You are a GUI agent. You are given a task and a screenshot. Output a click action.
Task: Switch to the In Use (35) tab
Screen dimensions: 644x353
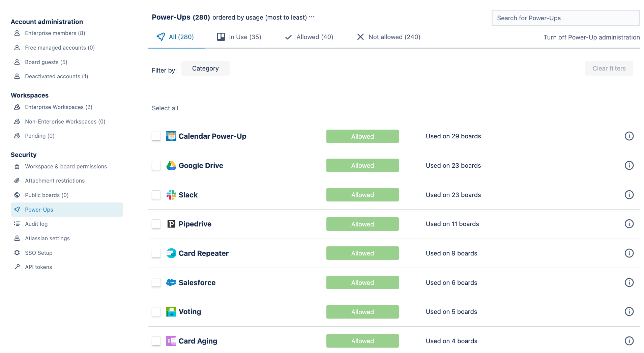coord(239,37)
